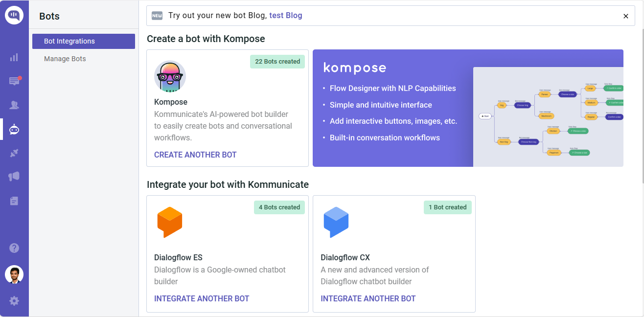The image size is (644, 317).
Task: Go to Manage Bots
Action: click(65, 59)
